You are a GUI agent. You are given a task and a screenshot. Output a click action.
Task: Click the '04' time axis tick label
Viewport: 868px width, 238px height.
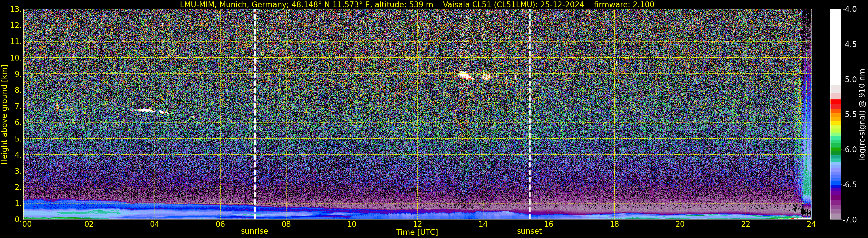pos(155,224)
